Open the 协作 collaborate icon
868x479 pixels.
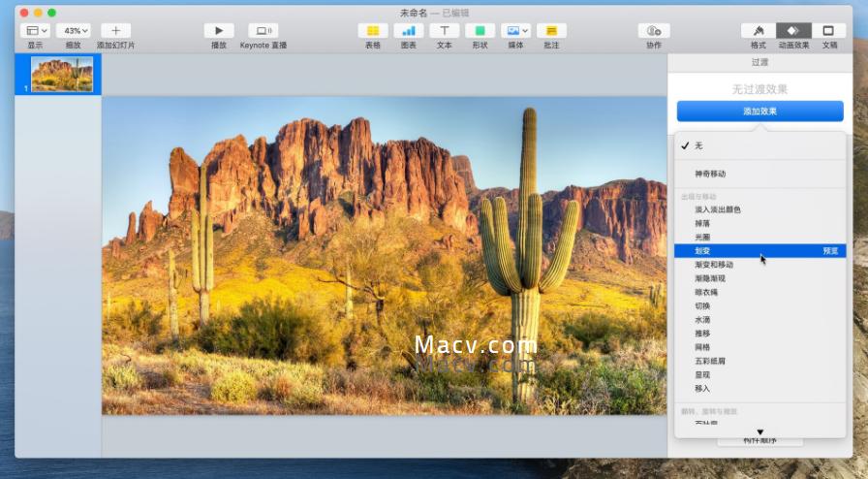[x=654, y=30]
